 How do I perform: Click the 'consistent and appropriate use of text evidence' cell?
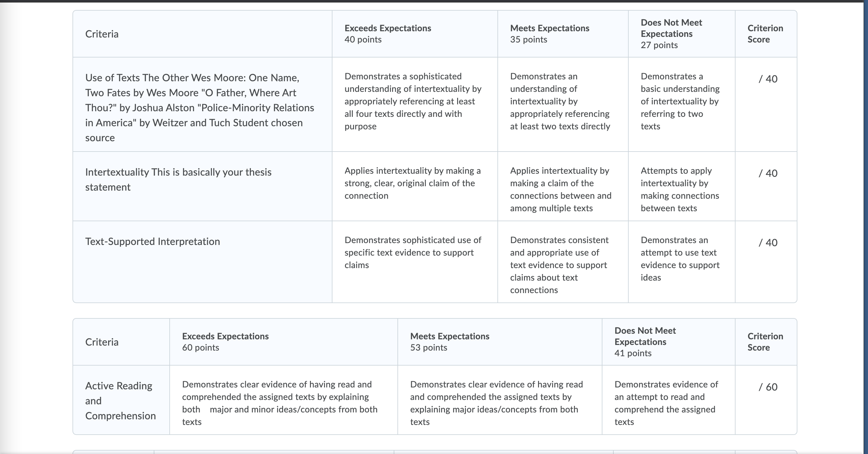[x=563, y=262]
